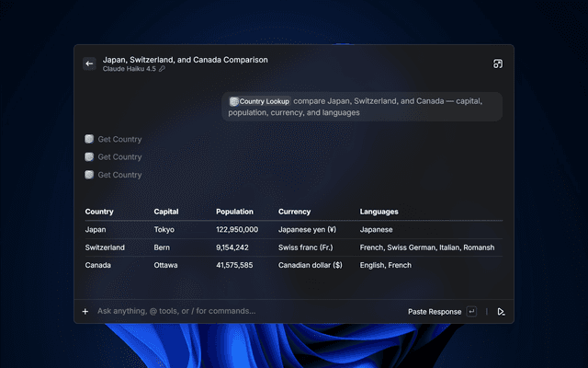Select the Claude Haiku 4.5 model label
This screenshot has width=588, height=368.
click(129, 69)
